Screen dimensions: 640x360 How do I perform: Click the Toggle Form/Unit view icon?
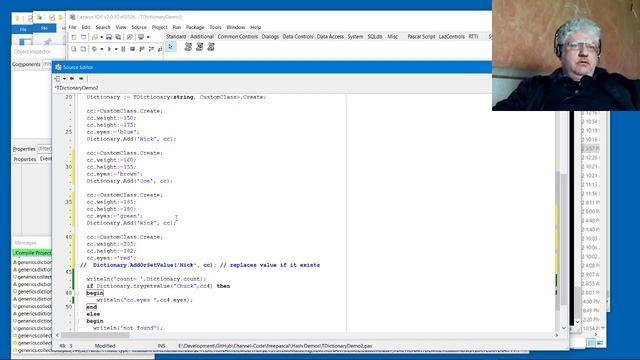[130, 37]
